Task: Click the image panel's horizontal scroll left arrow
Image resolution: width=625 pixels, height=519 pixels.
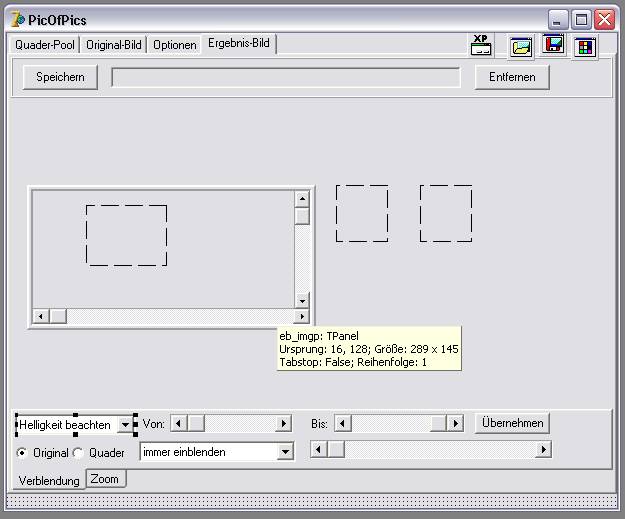Action: click(41, 317)
